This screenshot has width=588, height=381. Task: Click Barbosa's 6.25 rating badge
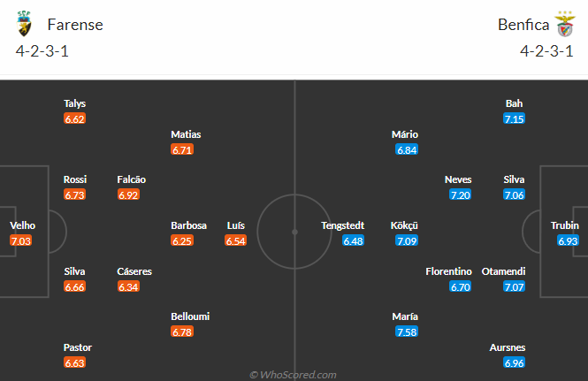pyautogui.click(x=182, y=240)
